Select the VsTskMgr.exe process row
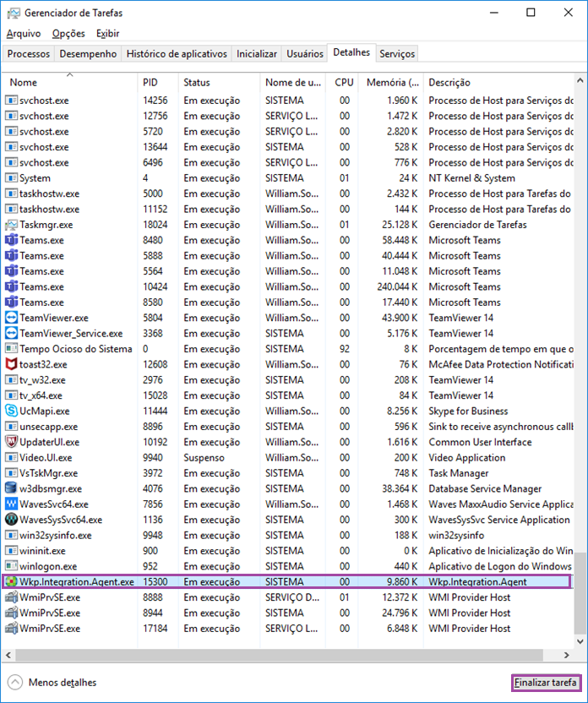The height and width of the screenshot is (703, 588). (x=288, y=473)
